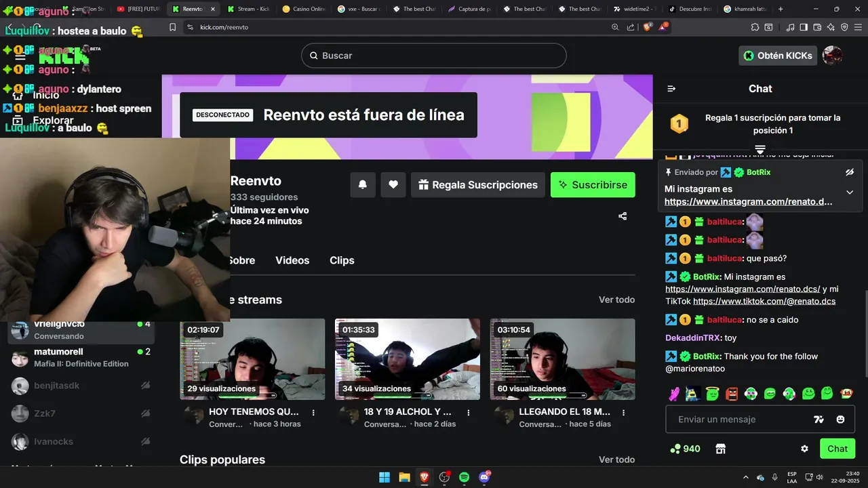The width and height of the screenshot is (868, 488).
Task: Open Zzk7 channel in sidebar
Action: tap(82, 413)
